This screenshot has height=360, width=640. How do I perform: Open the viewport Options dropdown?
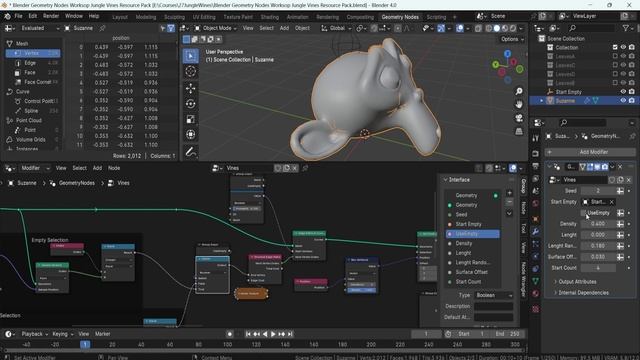[512, 39]
